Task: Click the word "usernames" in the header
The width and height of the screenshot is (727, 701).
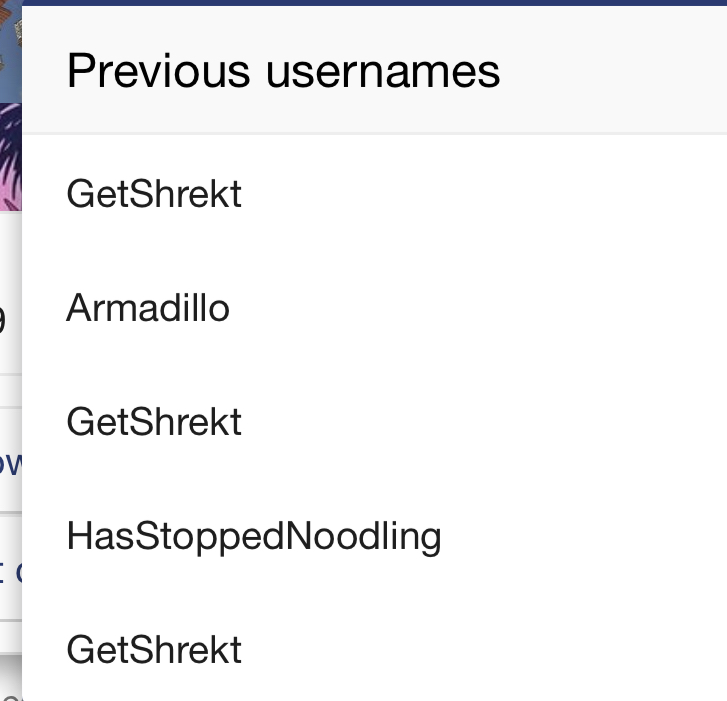Action: click(x=383, y=74)
